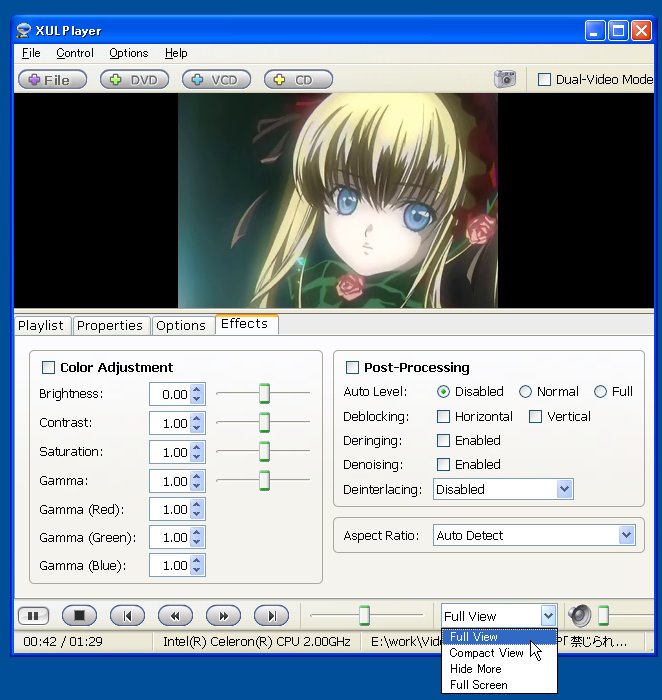Skip to previous track button
Image resolution: width=662 pixels, height=700 pixels.
tap(127, 616)
